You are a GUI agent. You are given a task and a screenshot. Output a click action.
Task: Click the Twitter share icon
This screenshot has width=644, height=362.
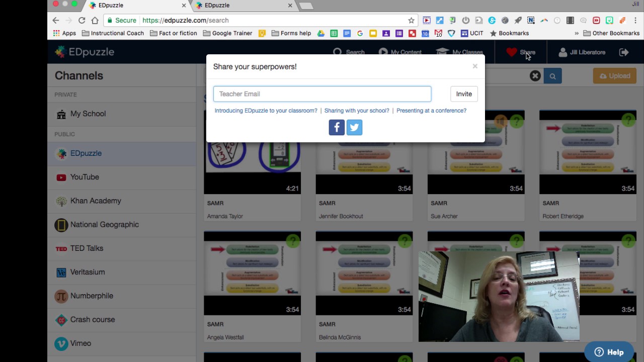point(354,127)
